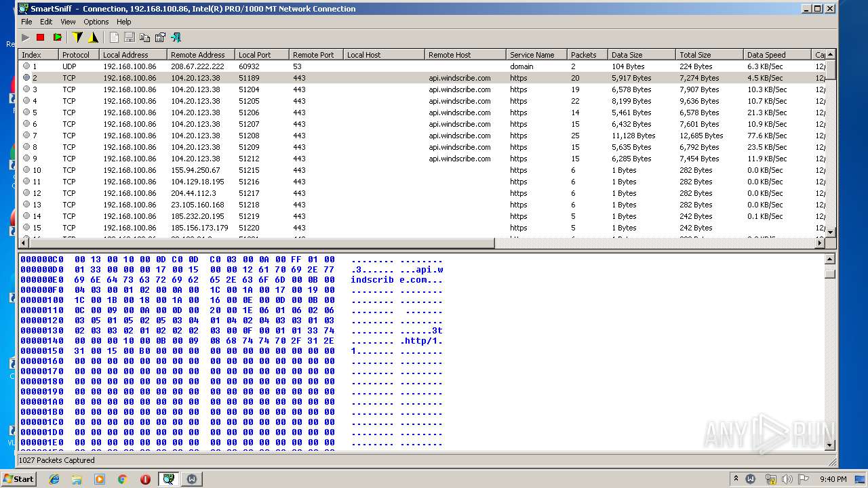Switch to the Windscribe taskbar button

click(192, 479)
